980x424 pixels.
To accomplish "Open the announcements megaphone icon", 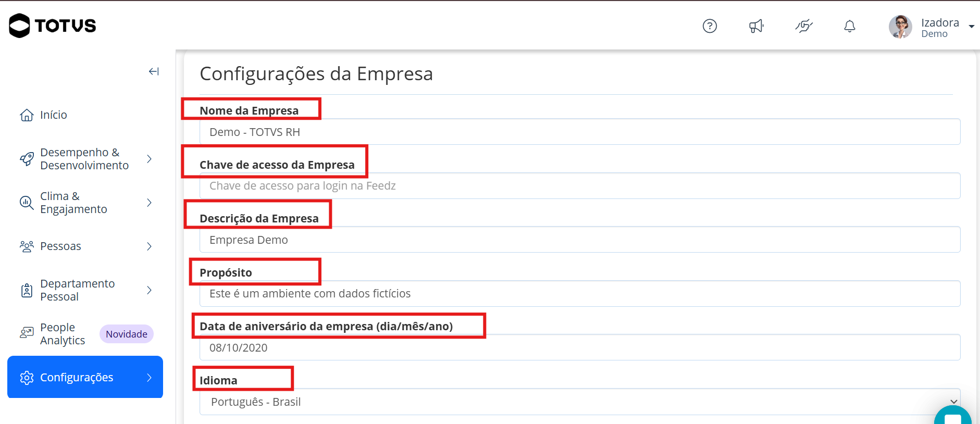I will tap(756, 26).
